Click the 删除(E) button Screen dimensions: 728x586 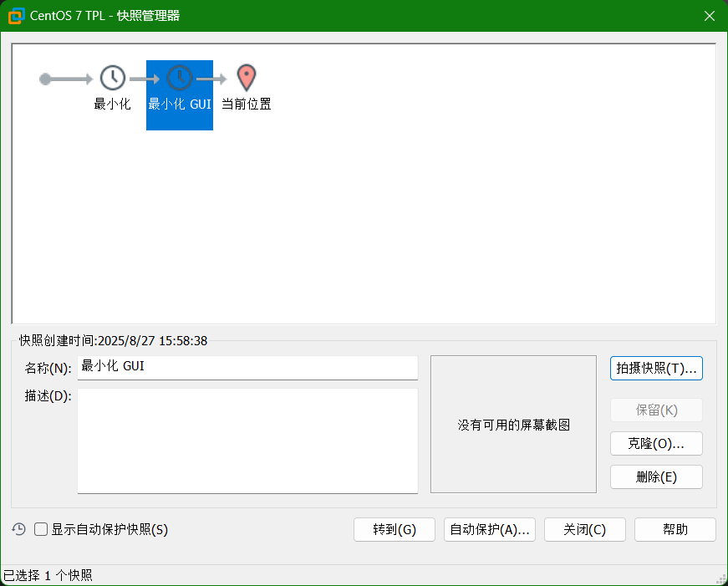[656, 476]
